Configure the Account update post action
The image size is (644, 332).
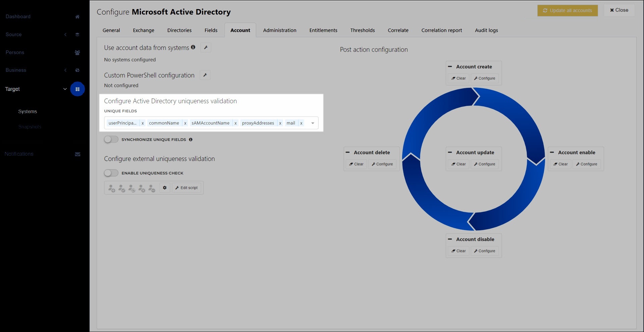pos(485,164)
